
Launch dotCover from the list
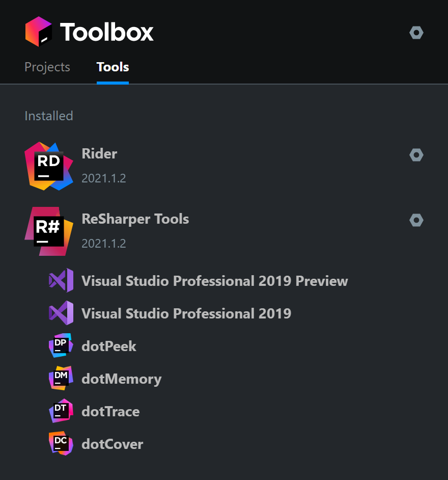pos(112,444)
